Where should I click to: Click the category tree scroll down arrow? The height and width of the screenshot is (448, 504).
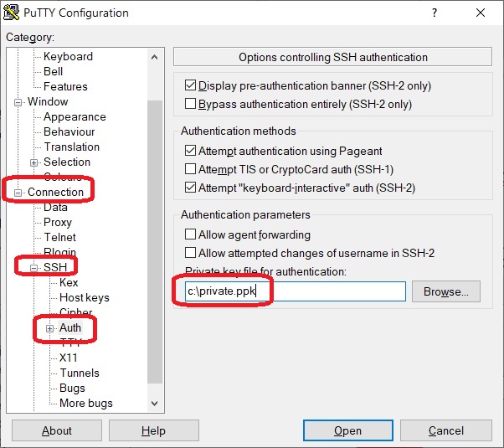[x=155, y=404]
